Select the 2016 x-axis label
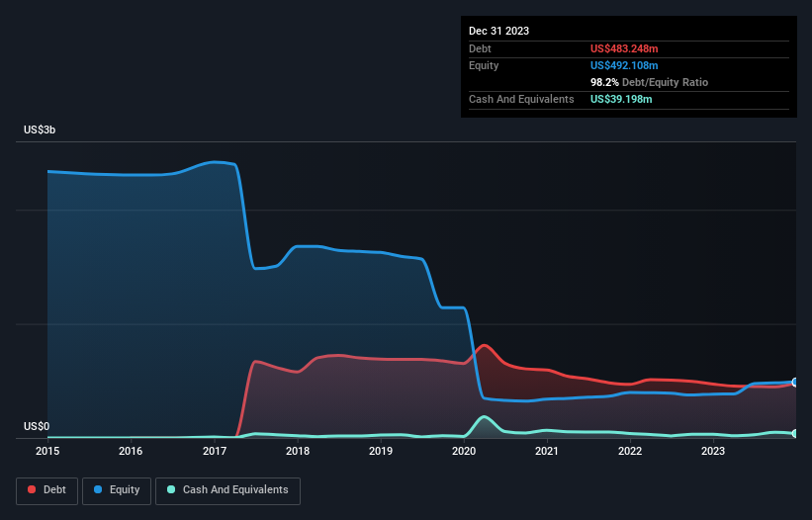Image resolution: width=812 pixels, height=520 pixels. (x=131, y=451)
